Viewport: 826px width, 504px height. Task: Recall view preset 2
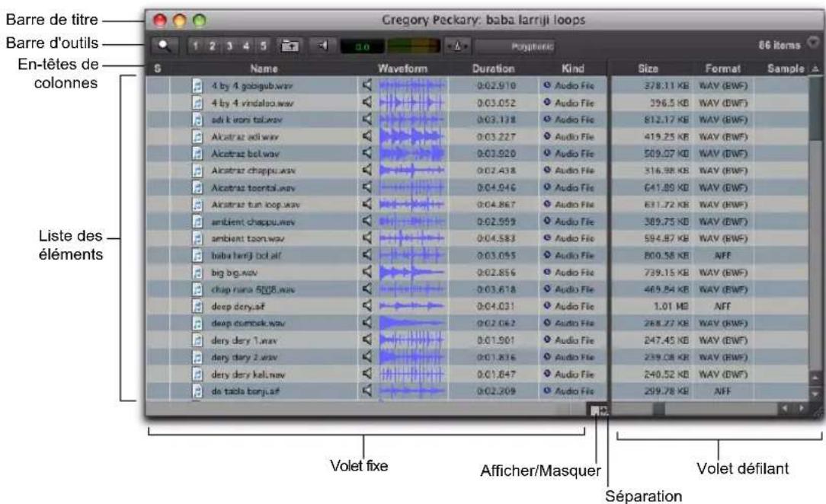(213, 46)
